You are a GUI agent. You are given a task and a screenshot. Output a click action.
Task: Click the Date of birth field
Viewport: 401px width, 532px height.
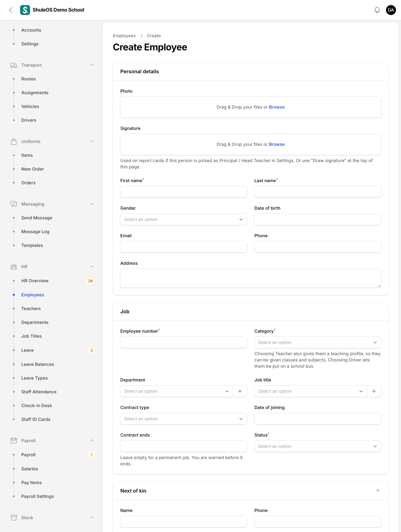[318, 219]
